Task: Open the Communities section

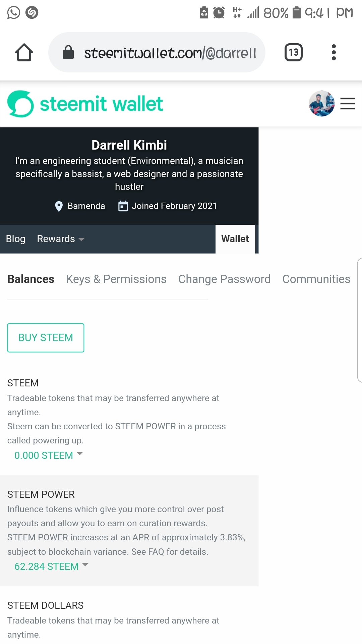Action: tap(316, 279)
